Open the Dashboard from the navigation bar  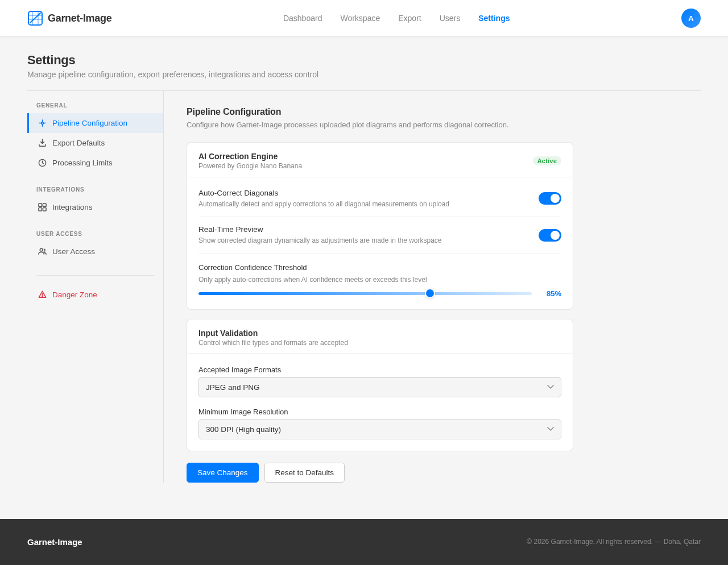(x=302, y=18)
